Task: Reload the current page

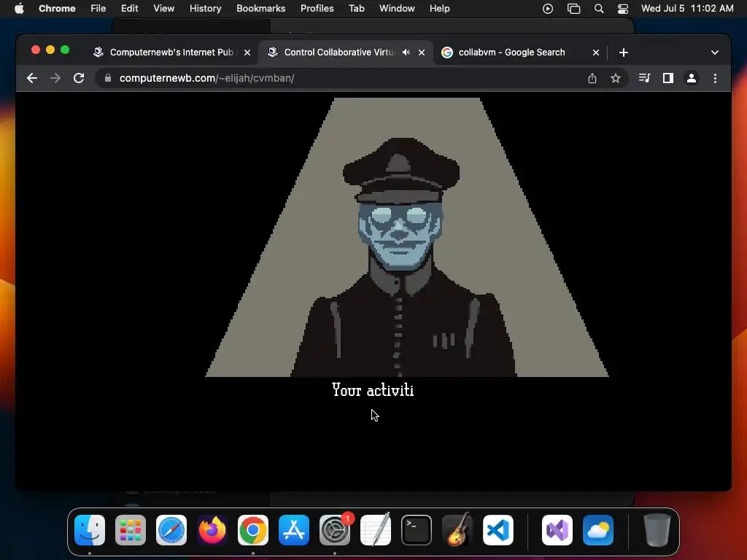Action: click(x=79, y=78)
